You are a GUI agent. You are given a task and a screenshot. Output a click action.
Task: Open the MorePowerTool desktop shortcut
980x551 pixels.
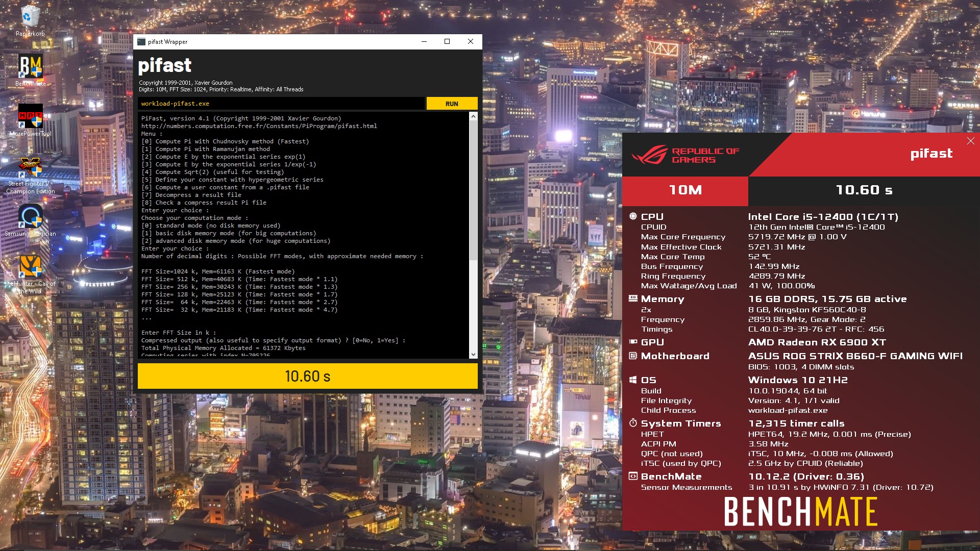[30, 120]
